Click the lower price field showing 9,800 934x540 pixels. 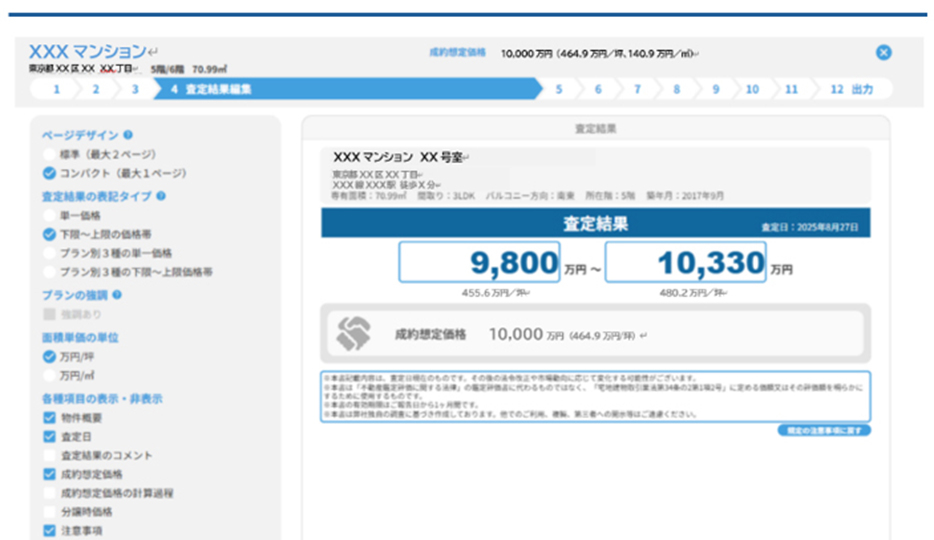pos(482,264)
